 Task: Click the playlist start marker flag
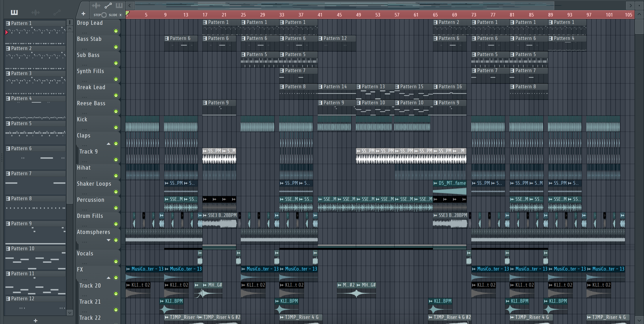(x=127, y=13)
